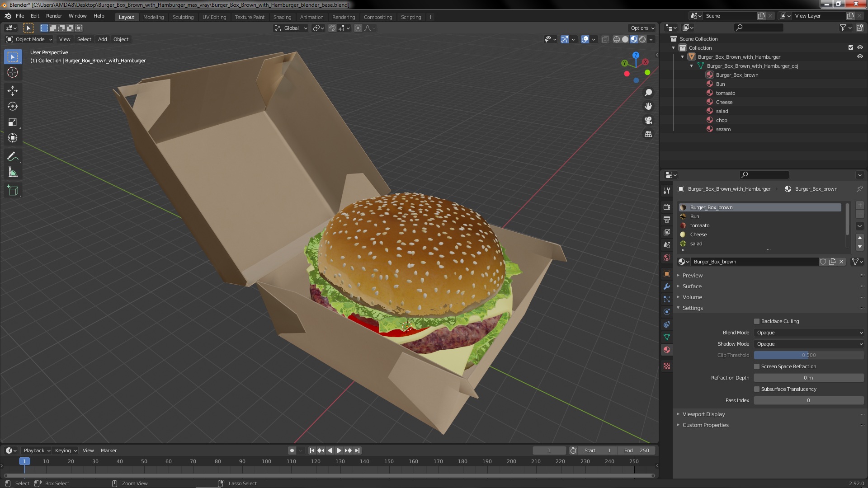Open the Render menu
Screen dimensions: 868x488
(x=54, y=16)
